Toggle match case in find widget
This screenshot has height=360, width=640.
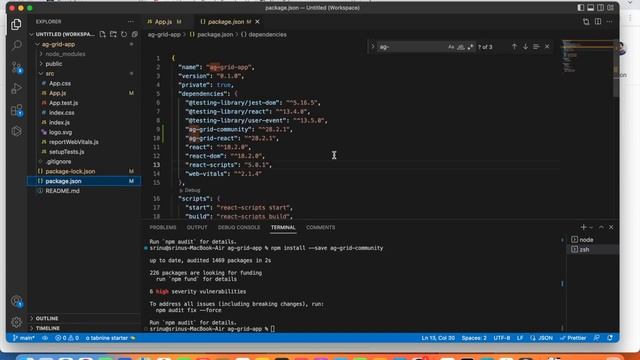(x=451, y=47)
